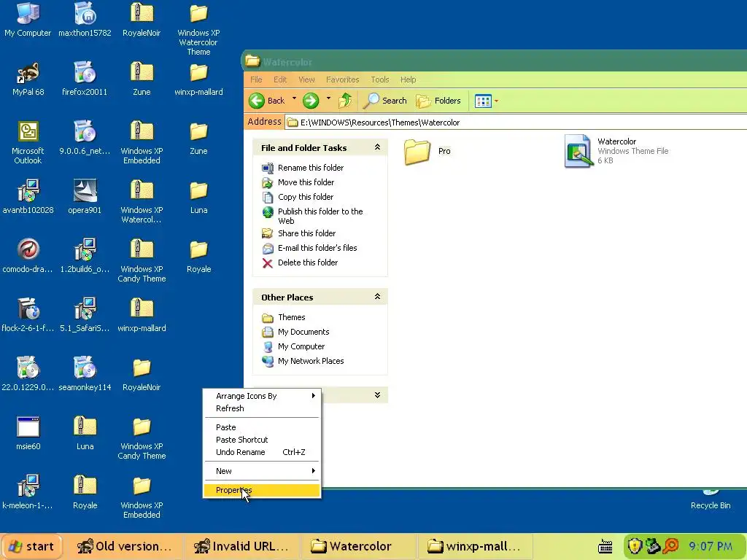This screenshot has height=560, width=747.
Task: Click the Back button in Explorer
Action: coord(267,101)
